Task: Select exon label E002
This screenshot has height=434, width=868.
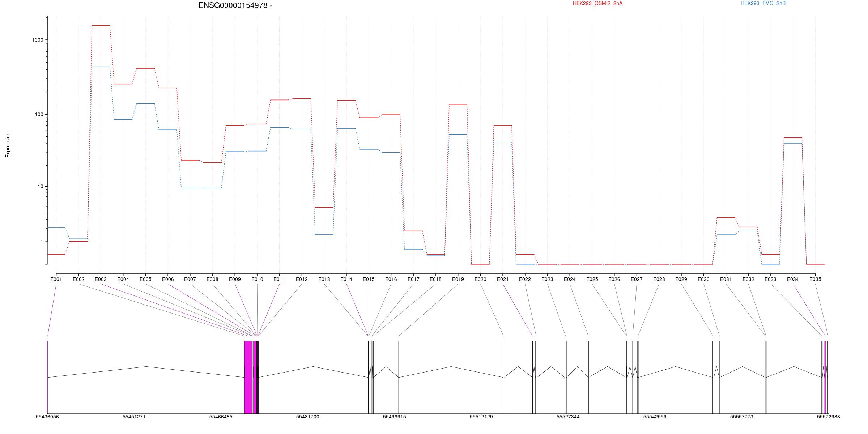Action: click(x=78, y=279)
